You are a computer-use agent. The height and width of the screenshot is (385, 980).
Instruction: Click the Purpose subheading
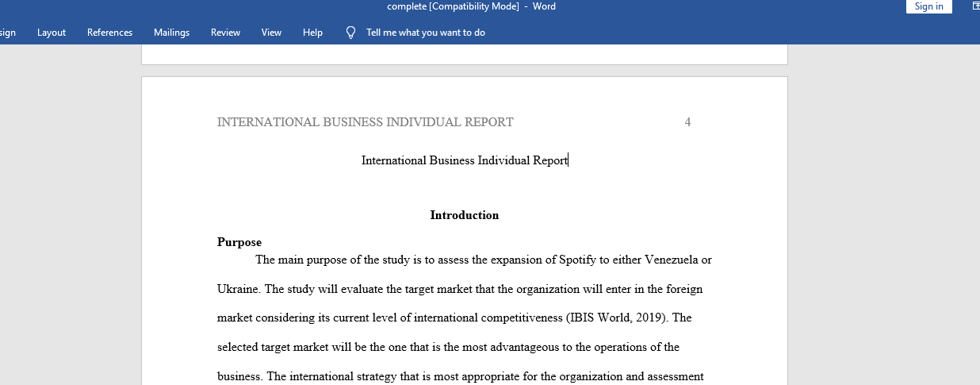(x=239, y=242)
